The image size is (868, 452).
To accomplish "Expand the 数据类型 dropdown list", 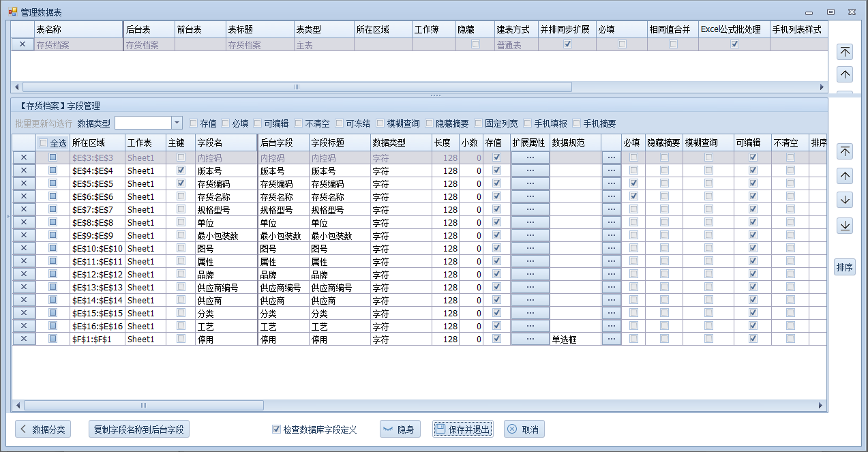I will coord(177,123).
